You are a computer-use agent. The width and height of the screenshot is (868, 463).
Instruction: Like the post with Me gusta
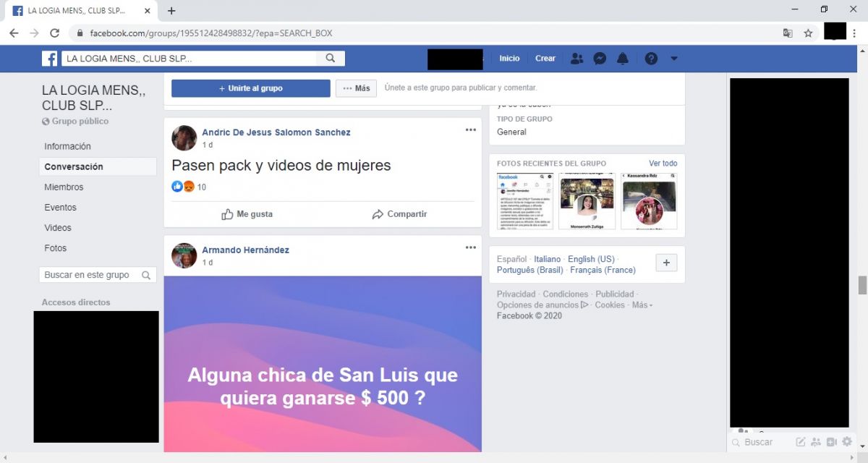click(x=247, y=214)
